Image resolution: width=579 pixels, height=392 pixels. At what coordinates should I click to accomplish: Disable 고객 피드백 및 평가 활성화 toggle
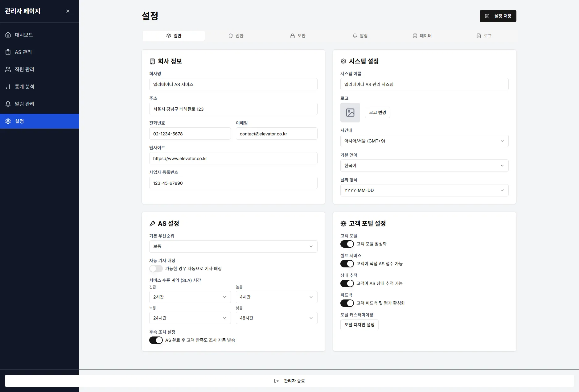(347, 303)
